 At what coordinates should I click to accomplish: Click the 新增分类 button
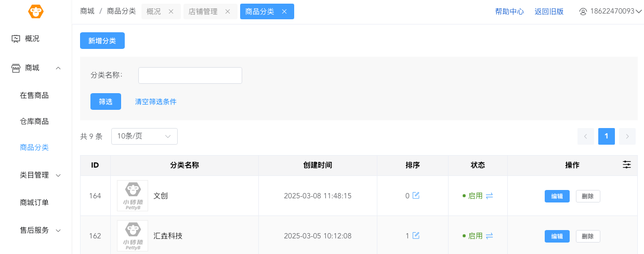(102, 41)
